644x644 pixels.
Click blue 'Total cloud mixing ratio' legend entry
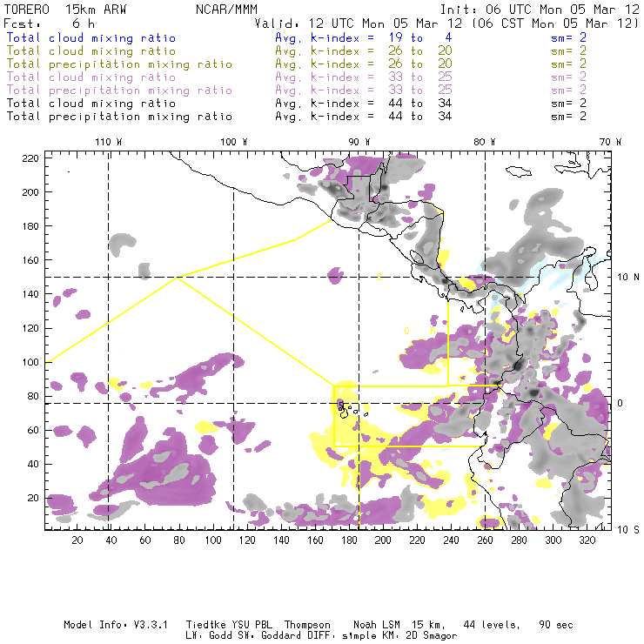pos(91,37)
